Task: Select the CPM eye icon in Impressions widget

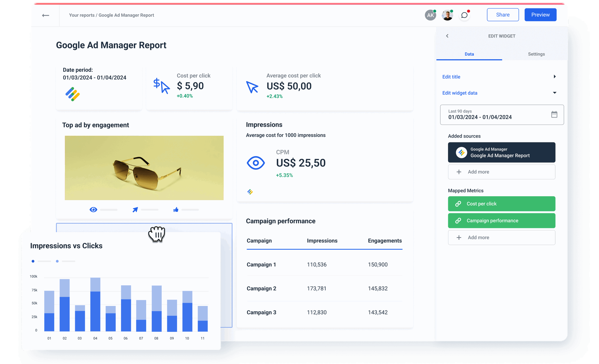Action: click(255, 163)
